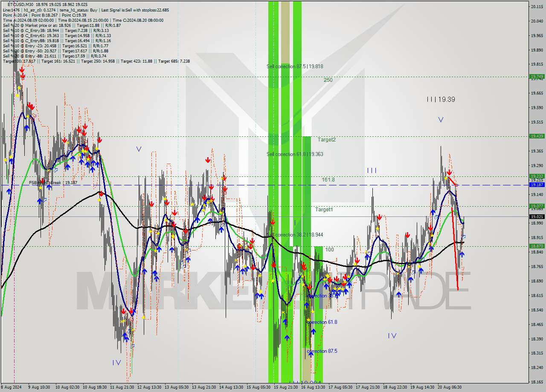Click the '19 Aug 14:30' time label
This screenshot has height=392, width=546.
[x=422, y=387]
